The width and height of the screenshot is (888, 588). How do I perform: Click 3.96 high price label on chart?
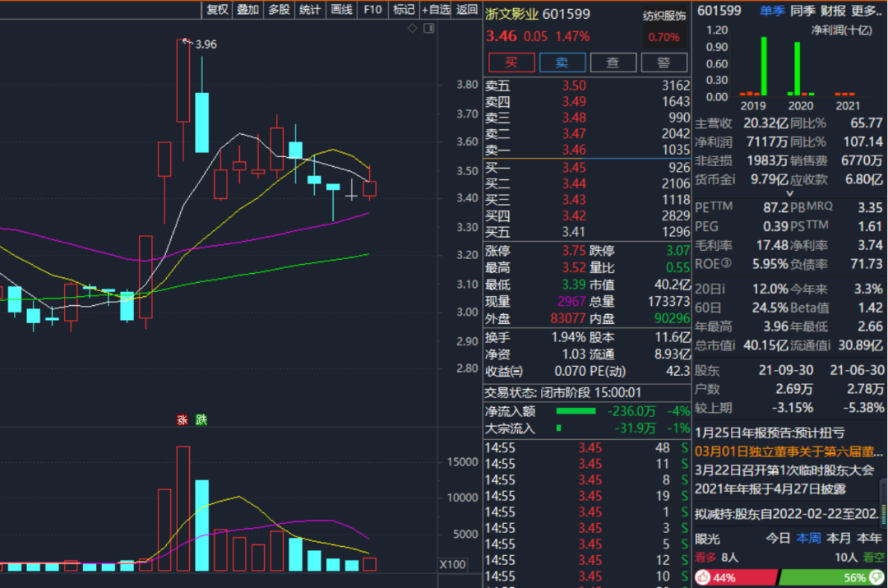[x=206, y=44]
